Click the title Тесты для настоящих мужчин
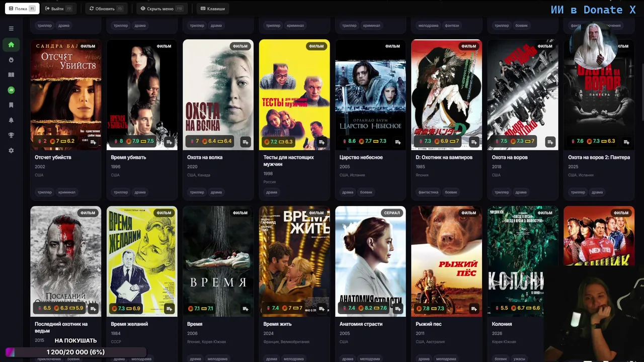This screenshot has width=644, height=362. [289, 161]
